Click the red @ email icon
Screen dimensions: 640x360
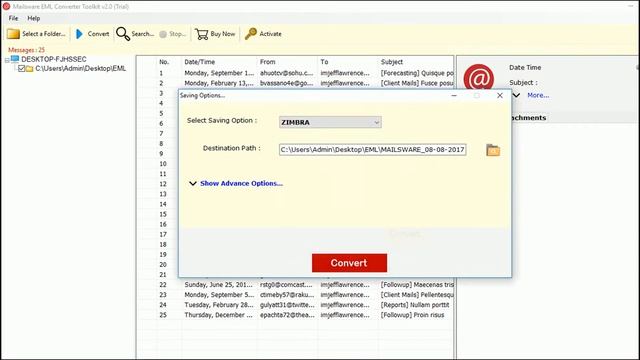click(478, 78)
